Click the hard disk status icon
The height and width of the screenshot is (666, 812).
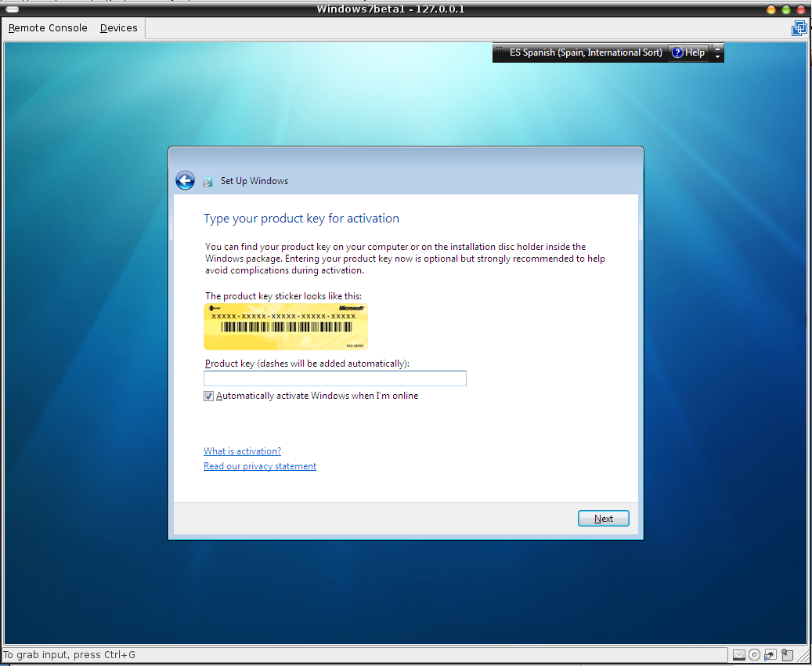(x=739, y=654)
